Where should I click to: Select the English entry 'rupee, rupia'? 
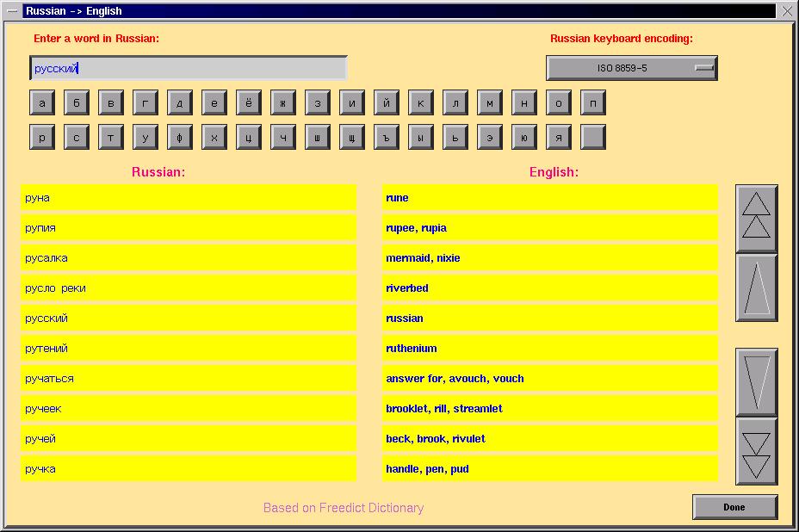549,228
